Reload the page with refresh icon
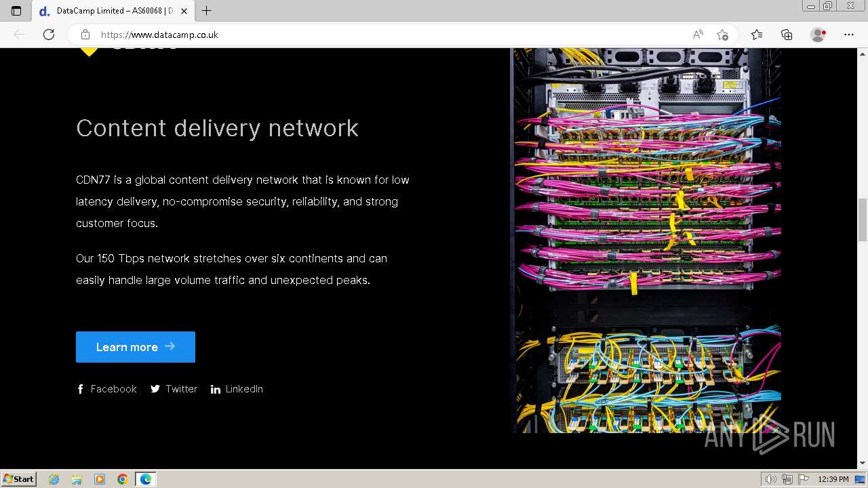 49,35
